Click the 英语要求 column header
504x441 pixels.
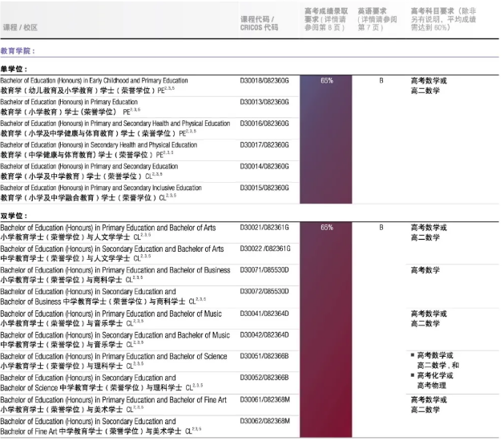(377, 18)
